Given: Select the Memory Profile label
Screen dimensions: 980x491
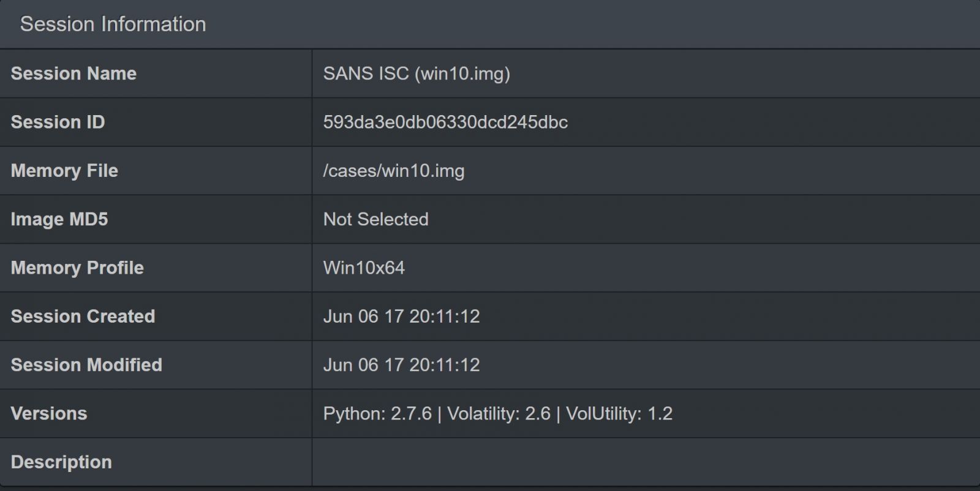Looking at the screenshot, I should 77,268.
